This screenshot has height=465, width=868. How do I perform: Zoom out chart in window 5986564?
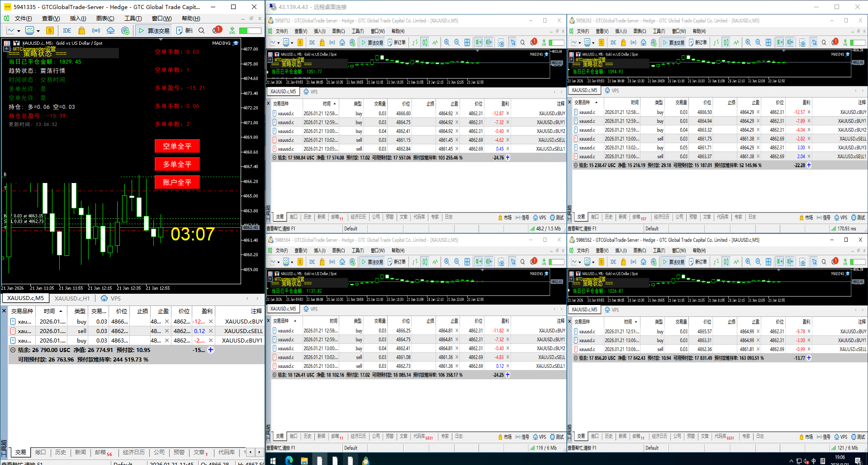coord(457,262)
